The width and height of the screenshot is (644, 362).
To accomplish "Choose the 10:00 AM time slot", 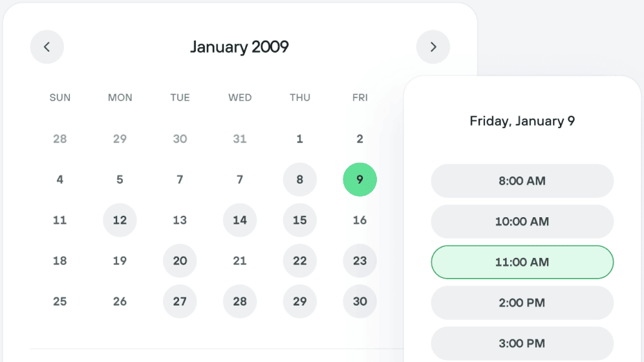I will [522, 222].
